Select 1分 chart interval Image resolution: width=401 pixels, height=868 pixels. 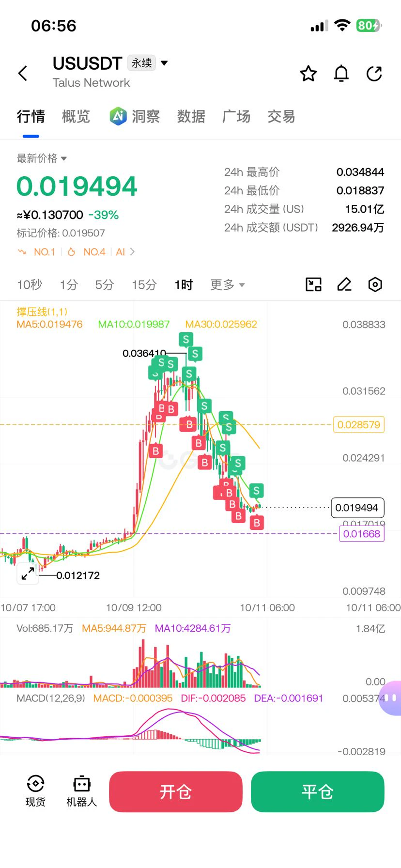tap(69, 285)
